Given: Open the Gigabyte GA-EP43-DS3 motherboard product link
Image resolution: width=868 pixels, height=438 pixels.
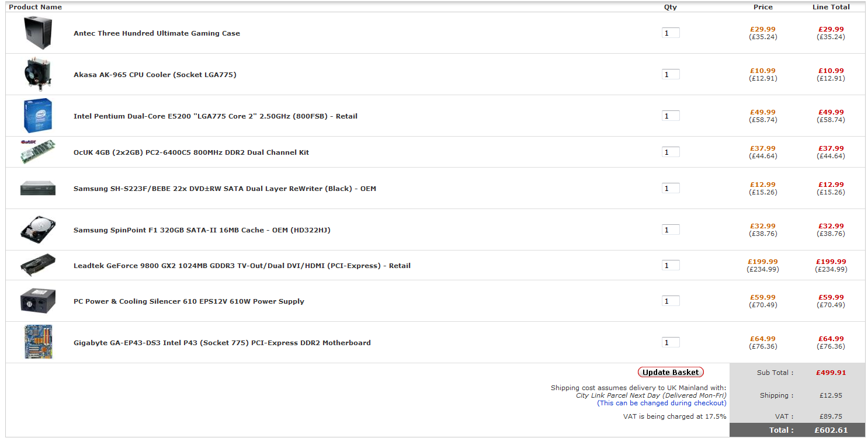Looking at the screenshot, I should pos(222,343).
